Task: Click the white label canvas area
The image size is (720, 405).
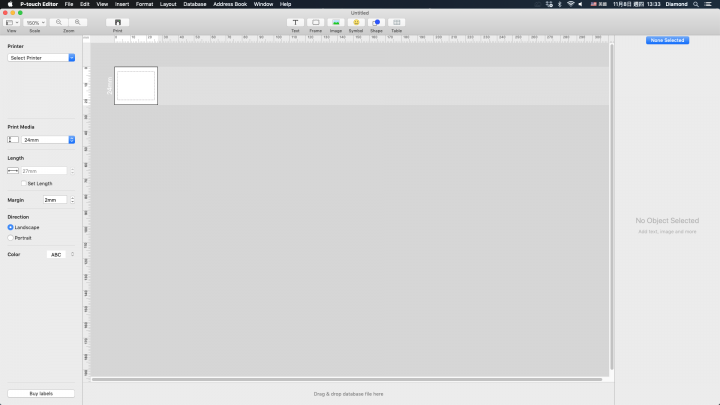Action: pyautogui.click(x=136, y=85)
